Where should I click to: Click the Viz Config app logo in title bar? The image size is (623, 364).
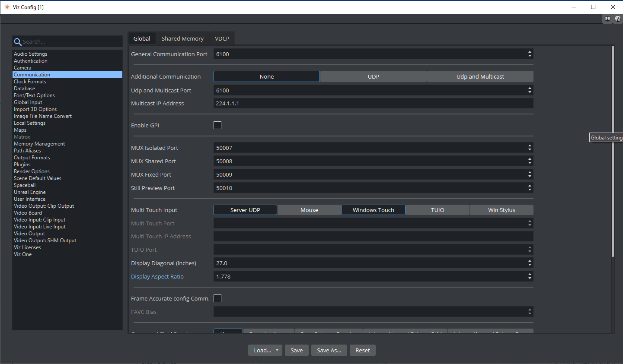point(7,7)
